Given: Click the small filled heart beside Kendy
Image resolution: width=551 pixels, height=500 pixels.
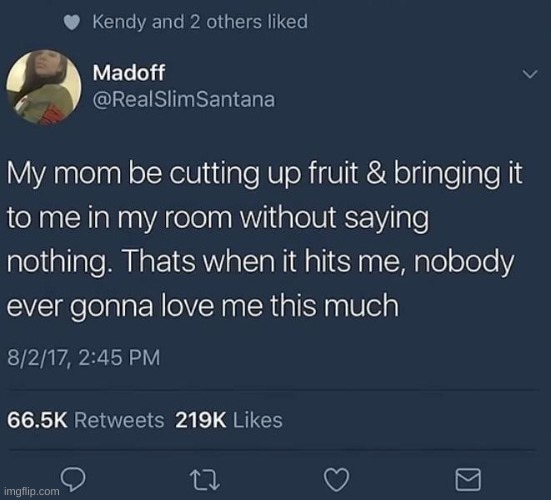Looking at the screenshot, I should point(72,23).
